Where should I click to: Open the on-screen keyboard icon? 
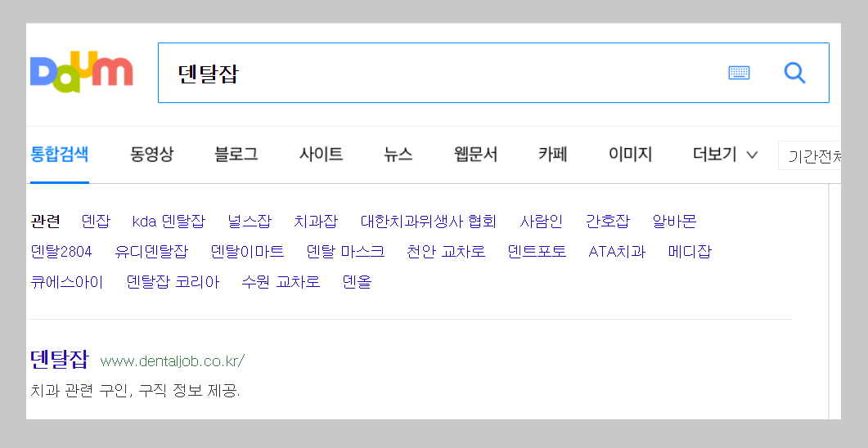(x=739, y=73)
